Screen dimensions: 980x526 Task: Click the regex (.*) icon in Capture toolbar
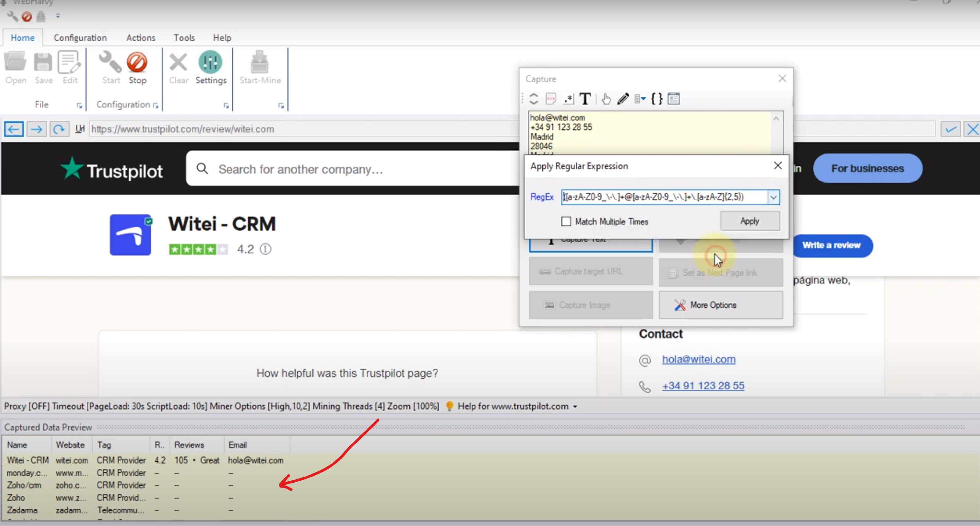click(x=568, y=99)
